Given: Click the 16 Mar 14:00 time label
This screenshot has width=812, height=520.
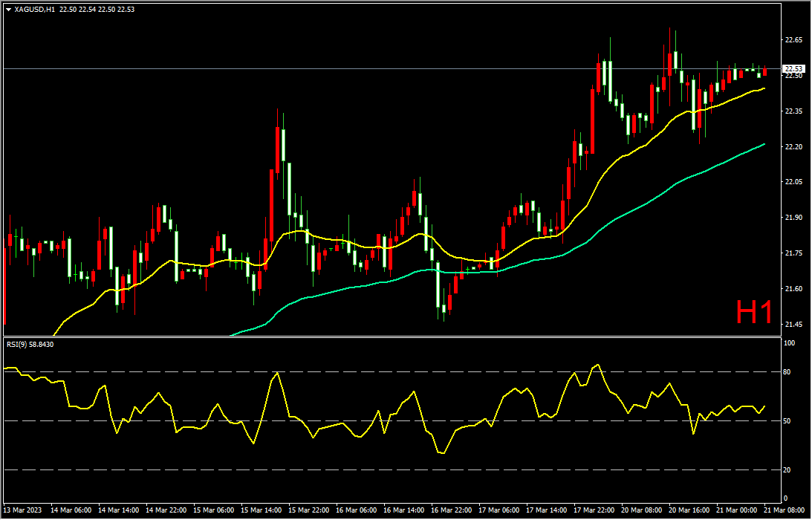Looking at the screenshot, I should point(404,510).
